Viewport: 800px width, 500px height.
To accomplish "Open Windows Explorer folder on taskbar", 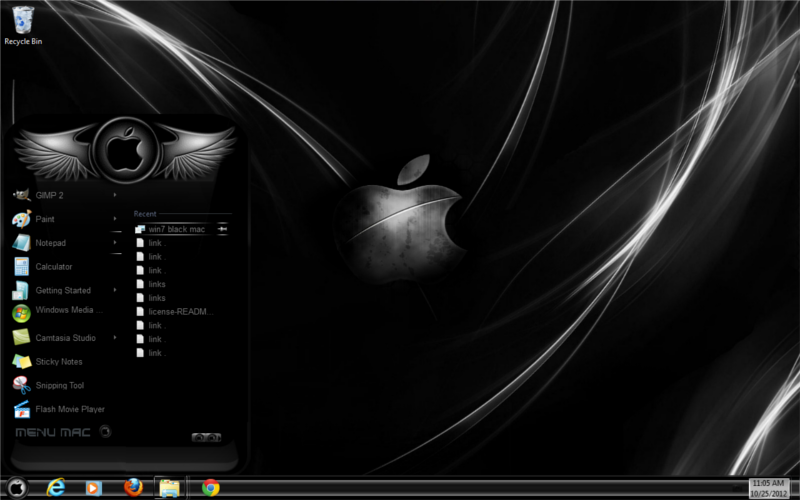I will click(x=170, y=488).
